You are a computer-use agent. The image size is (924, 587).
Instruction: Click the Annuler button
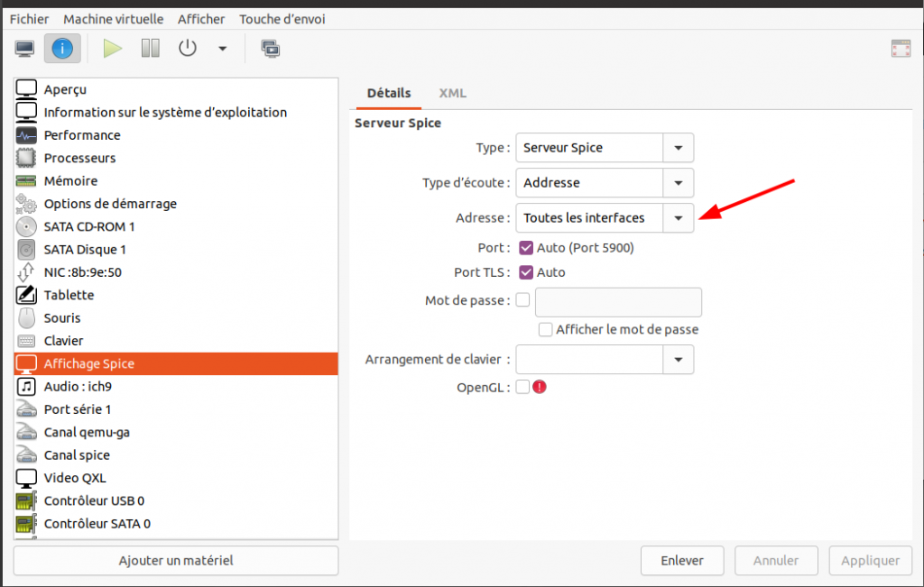click(775, 561)
